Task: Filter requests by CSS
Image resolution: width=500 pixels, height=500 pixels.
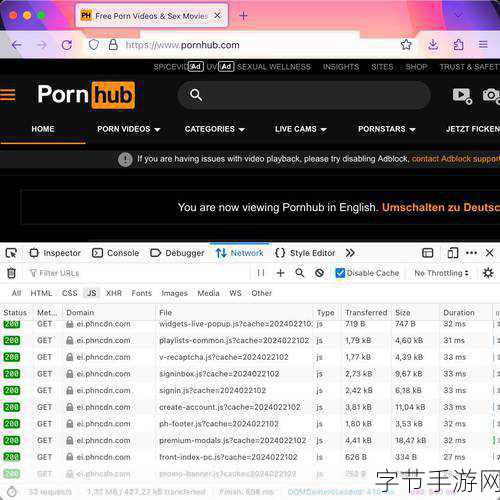Action: tap(70, 293)
